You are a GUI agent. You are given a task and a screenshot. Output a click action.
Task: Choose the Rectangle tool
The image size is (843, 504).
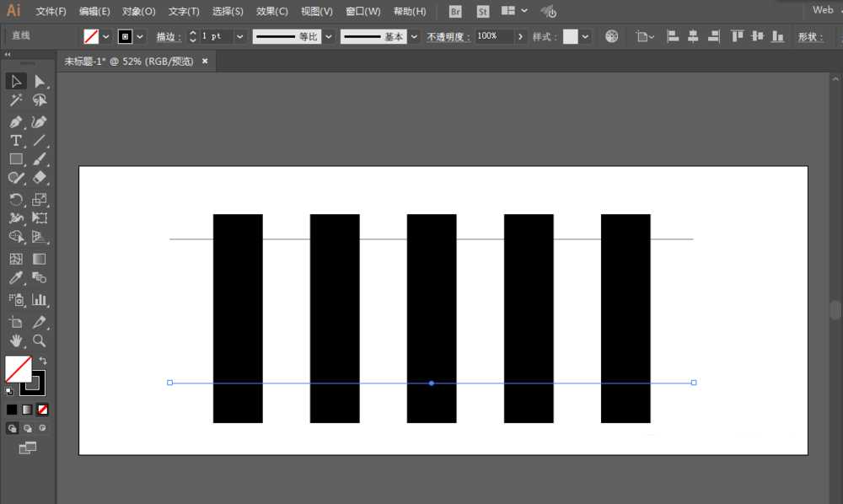[16, 158]
